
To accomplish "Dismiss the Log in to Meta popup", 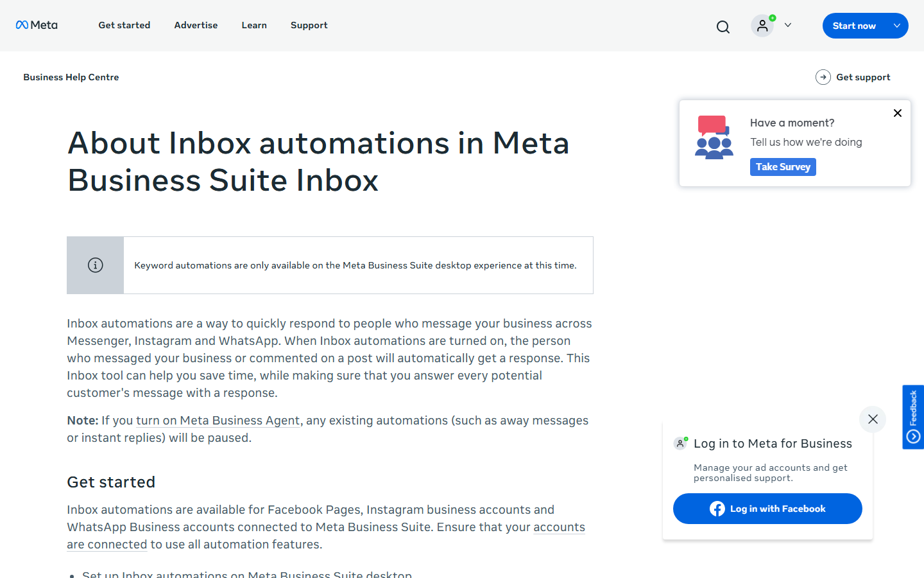I will tap(873, 419).
